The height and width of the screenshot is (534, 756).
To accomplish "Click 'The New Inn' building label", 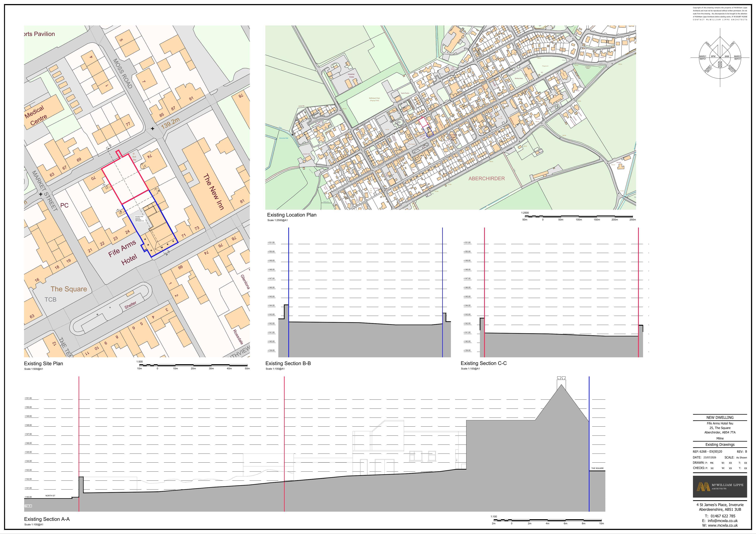I will [213, 192].
